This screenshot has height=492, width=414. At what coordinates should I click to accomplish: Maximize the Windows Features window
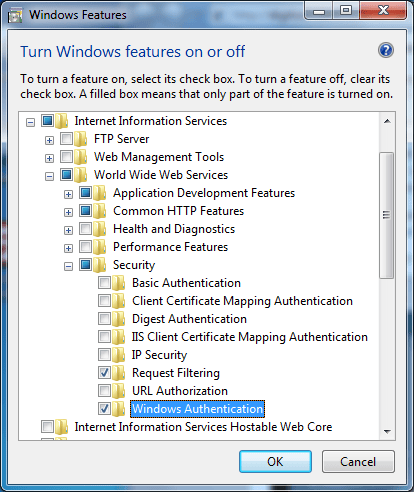point(346,10)
